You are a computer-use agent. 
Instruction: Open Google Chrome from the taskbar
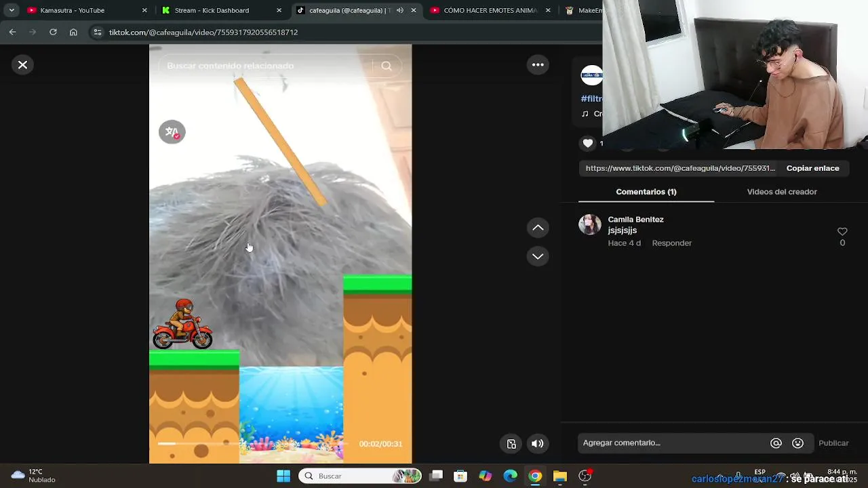pos(535,476)
